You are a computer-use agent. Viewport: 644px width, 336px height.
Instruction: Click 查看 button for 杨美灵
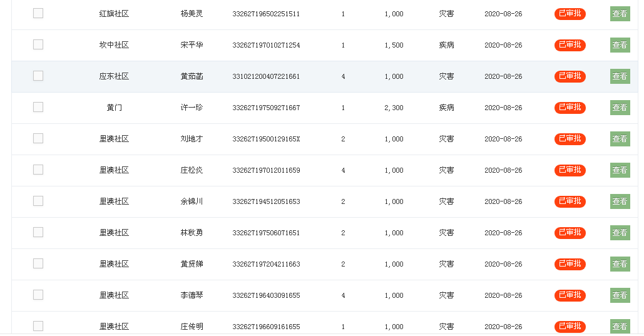coord(620,14)
